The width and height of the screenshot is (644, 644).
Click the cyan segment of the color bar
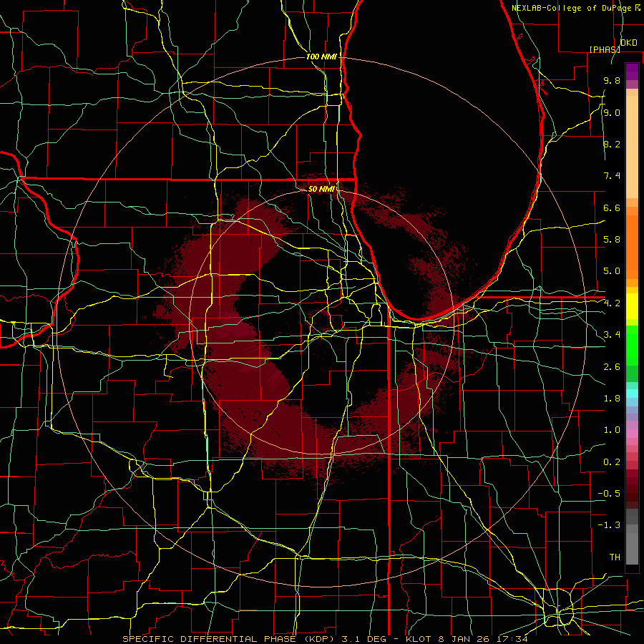point(632,394)
